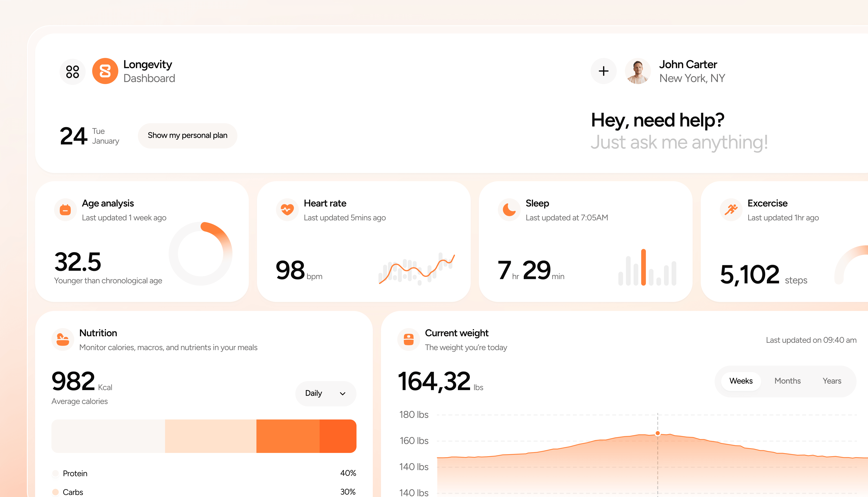868x497 pixels.
Task: Click the Sleep moon icon
Action: click(x=509, y=210)
